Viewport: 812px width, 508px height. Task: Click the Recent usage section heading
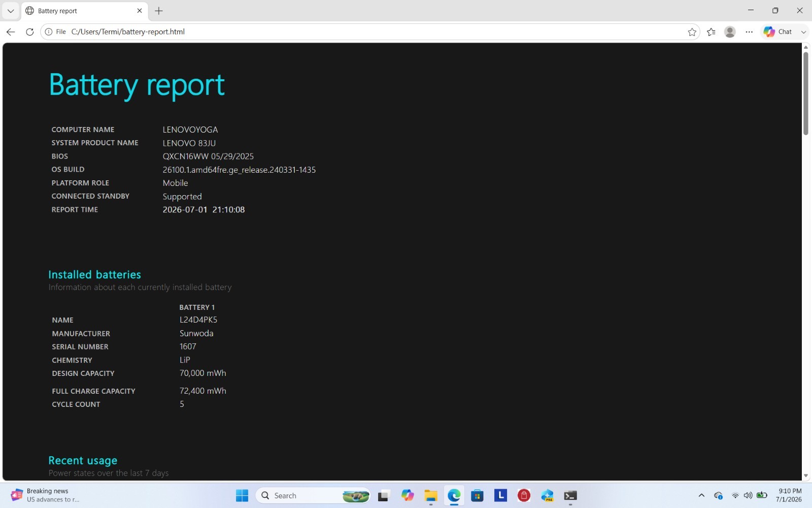tap(83, 460)
